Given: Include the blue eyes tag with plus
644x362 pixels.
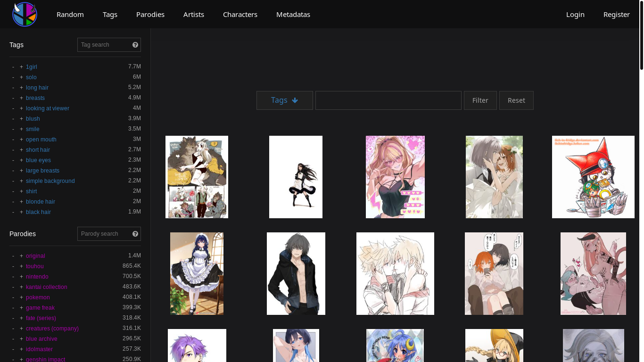Looking at the screenshot, I should pyautogui.click(x=21, y=160).
